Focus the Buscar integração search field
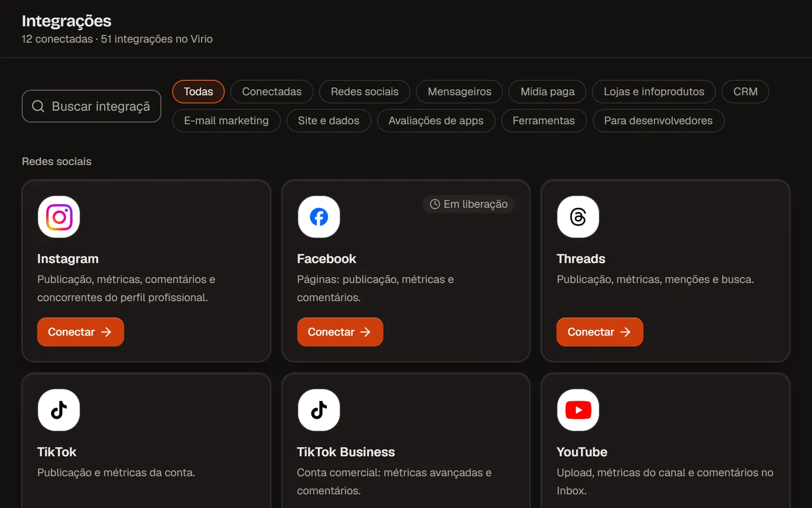Viewport: 812px width, 508px height. pos(91,106)
